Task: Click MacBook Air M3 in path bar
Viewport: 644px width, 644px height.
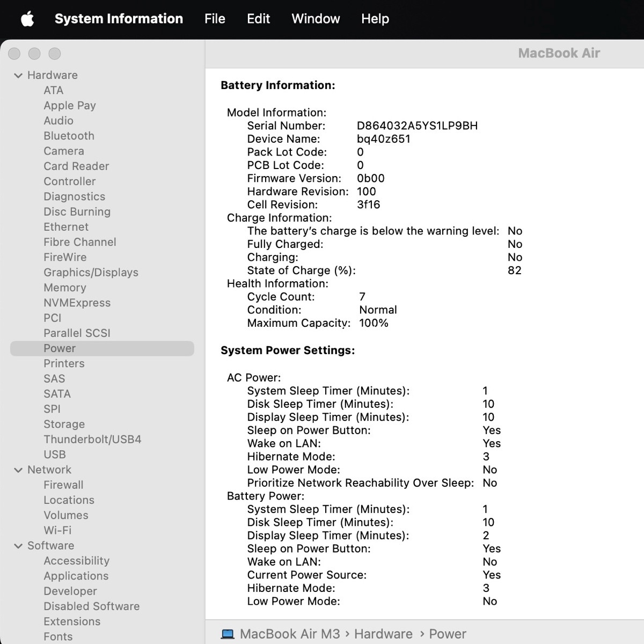Action: tap(290, 634)
